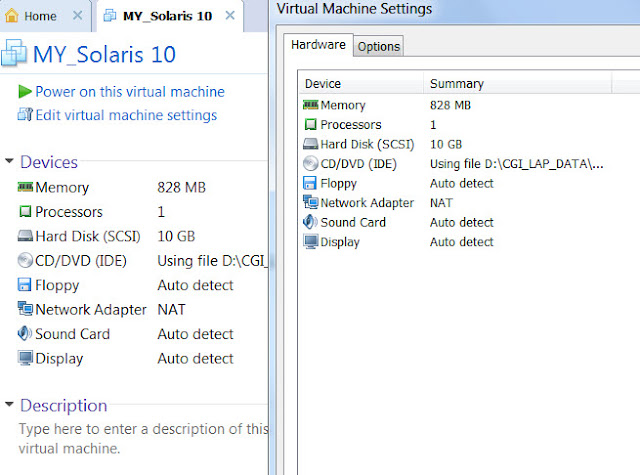Open Edit virtual machine settings
This screenshot has height=475, width=640.
point(125,115)
